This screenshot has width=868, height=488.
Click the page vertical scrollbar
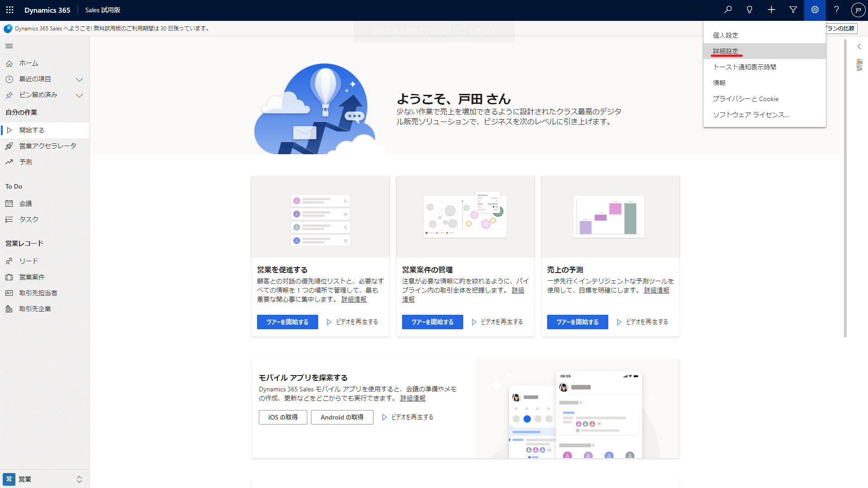845,188
